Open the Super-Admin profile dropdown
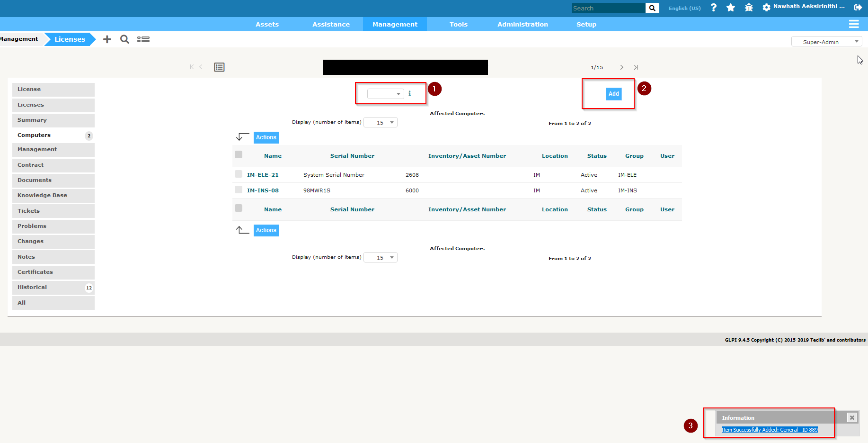Viewport: 868px width, 443px height. [826, 42]
